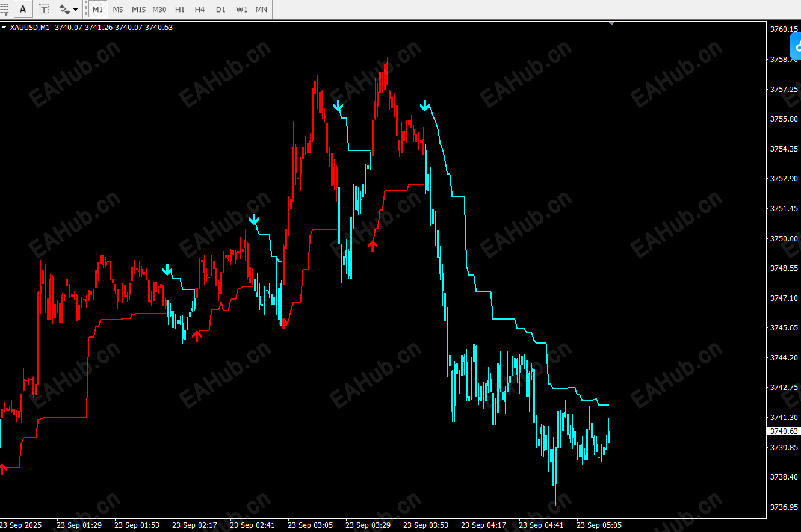Click the 23 Sep 01:29 time label
Screen dimensions: 801x532
79,525
